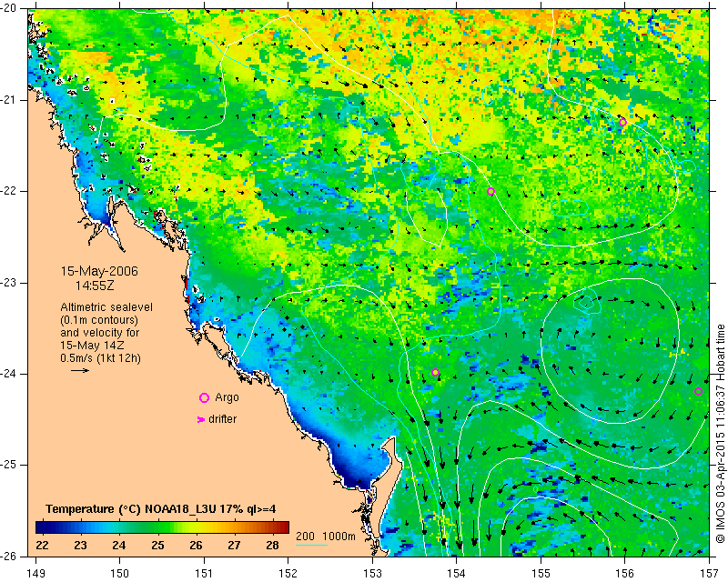This screenshot has height=582, width=728.
Task: Click the '200' depth contour label
Action: pos(305,536)
